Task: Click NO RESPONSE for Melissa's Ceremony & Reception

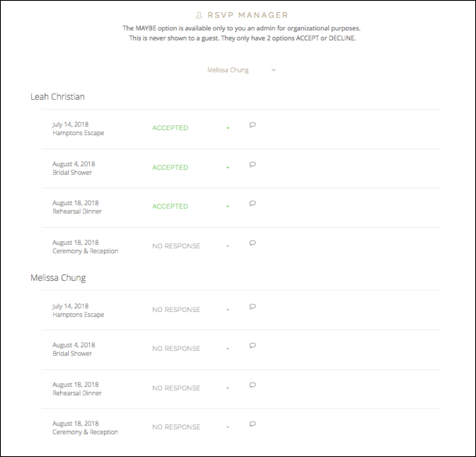Action: (176, 427)
